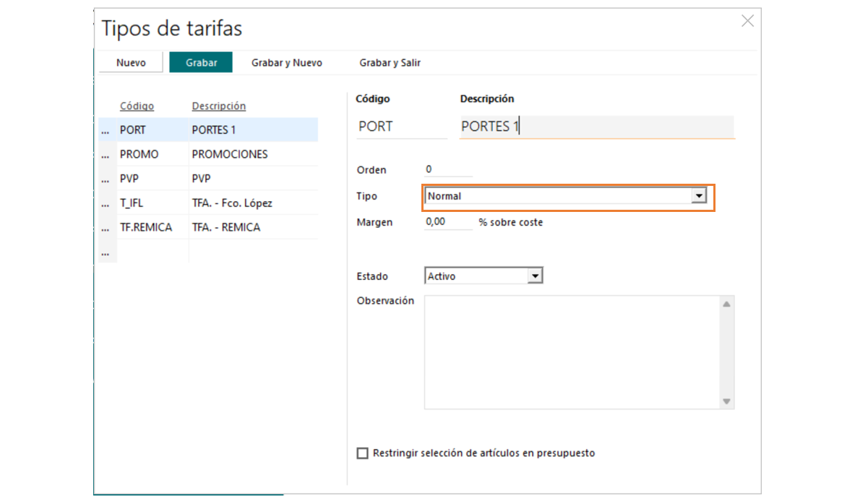Save with the Grabar button
Image resolution: width=868 pixels, height=502 pixels.
coord(202,63)
